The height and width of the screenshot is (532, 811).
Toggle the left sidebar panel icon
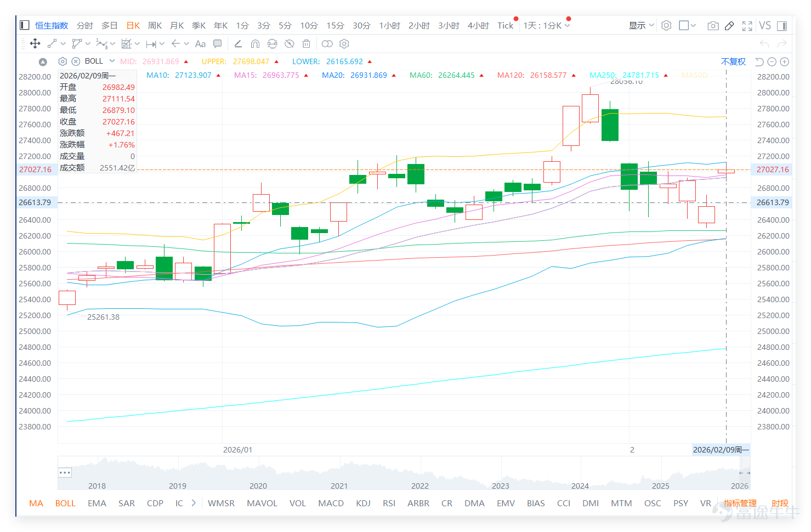click(24, 25)
